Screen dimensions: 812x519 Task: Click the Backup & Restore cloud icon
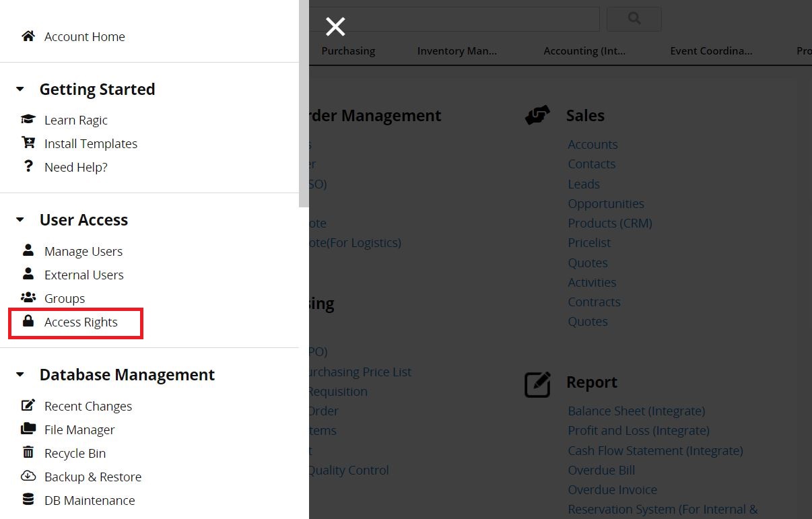point(28,476)
